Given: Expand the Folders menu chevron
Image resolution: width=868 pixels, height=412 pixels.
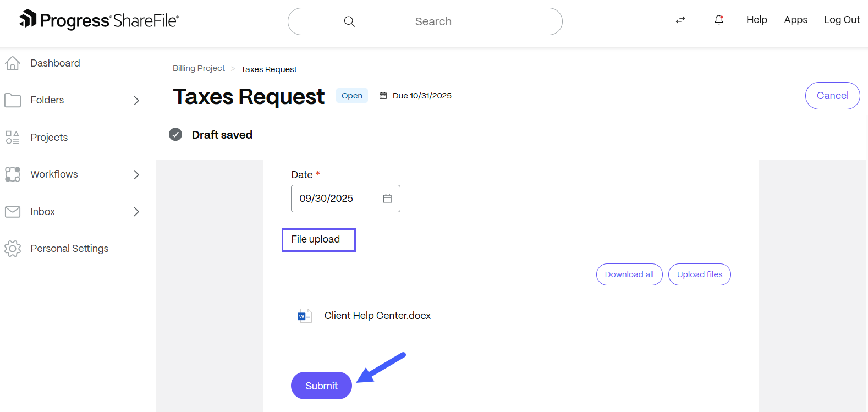Looking at the screenshot, I should pos(136,100).
